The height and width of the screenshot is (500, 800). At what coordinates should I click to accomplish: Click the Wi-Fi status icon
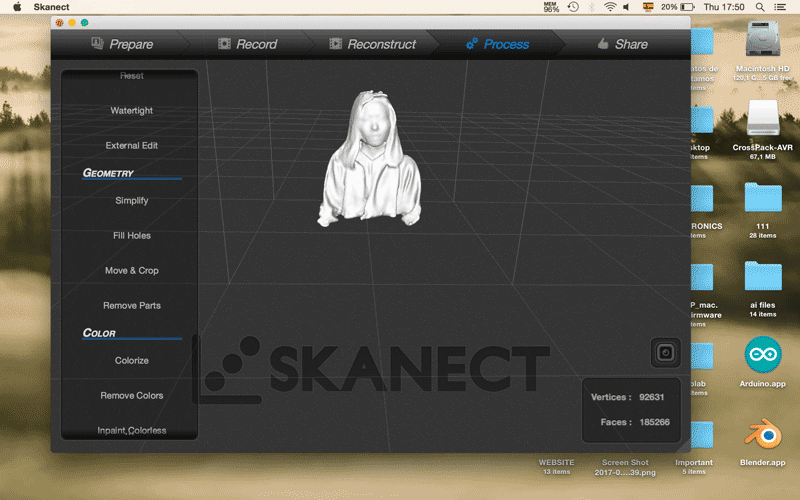pyautogui.click(x=610, y=7)
